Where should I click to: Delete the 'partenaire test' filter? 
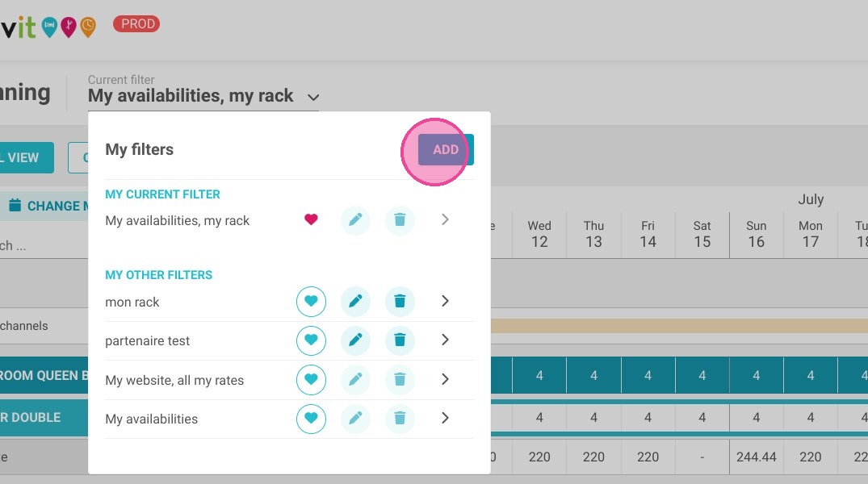coord(400,340)
